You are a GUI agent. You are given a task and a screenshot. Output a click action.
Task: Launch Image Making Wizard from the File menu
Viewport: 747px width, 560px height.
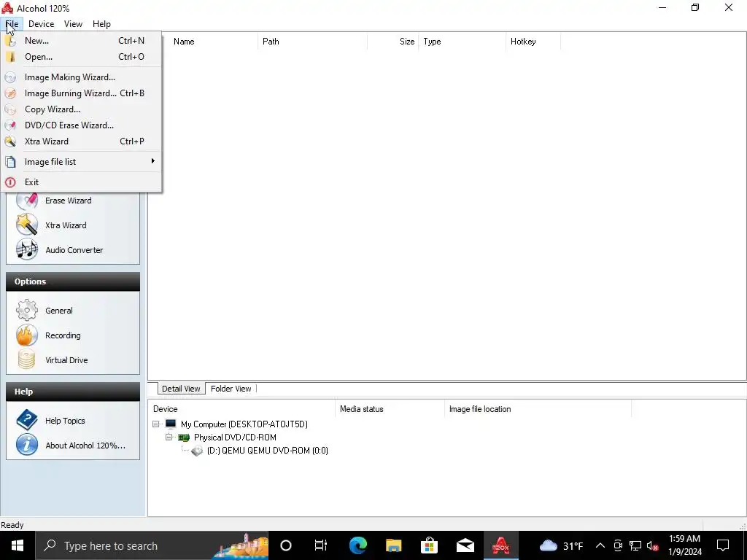82,77
